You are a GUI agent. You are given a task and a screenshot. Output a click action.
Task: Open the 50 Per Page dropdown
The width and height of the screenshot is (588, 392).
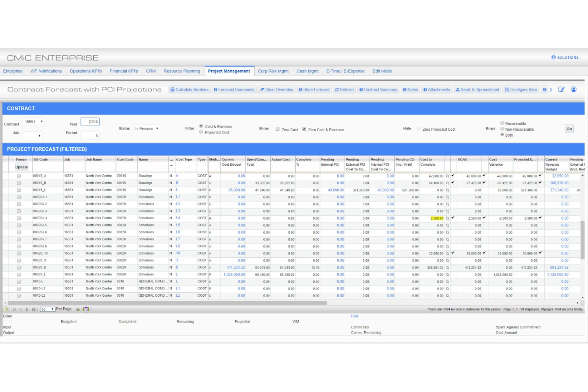(x=47, y=309)
